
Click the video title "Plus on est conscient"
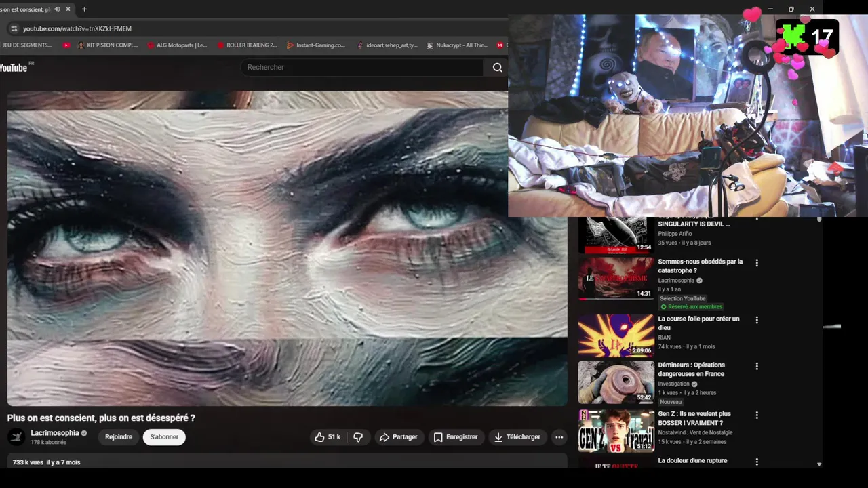click(101, 418)
